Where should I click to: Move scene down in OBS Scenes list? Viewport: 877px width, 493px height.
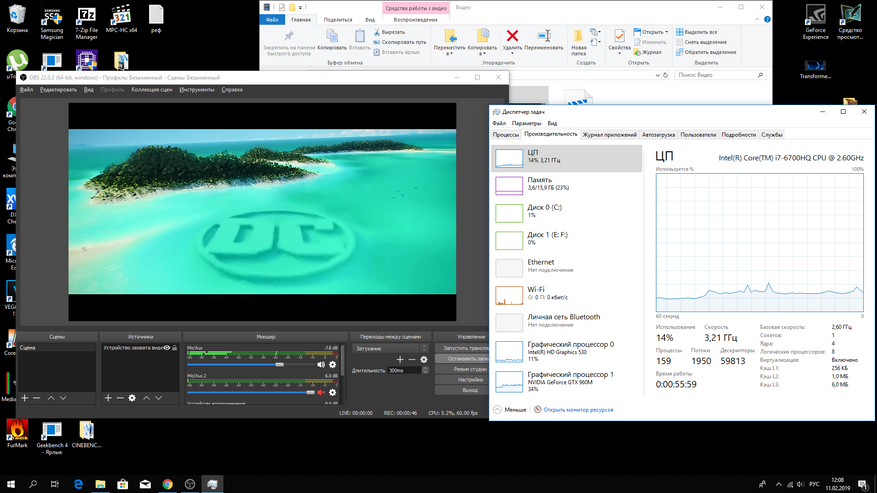pyautogui.click(x=63, y=398)
